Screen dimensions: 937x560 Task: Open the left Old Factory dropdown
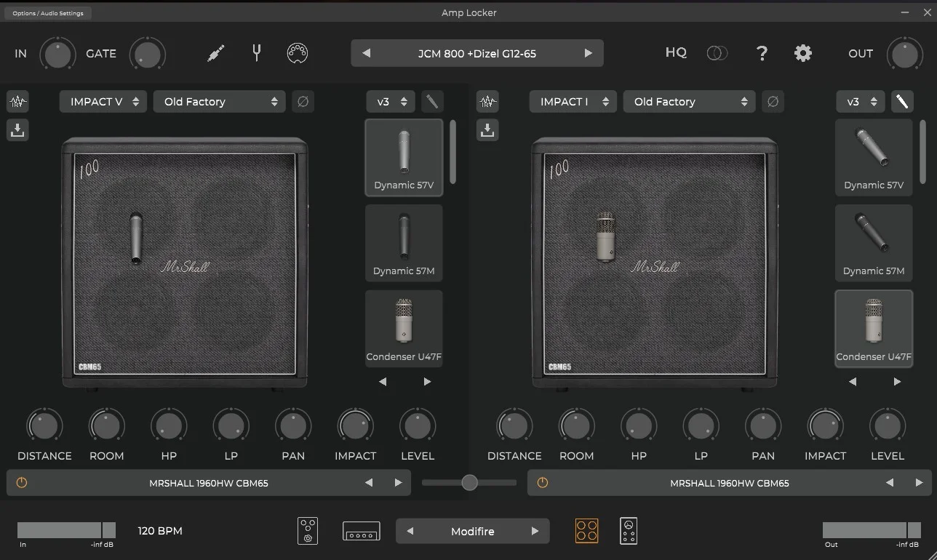(x=219, y=102)
